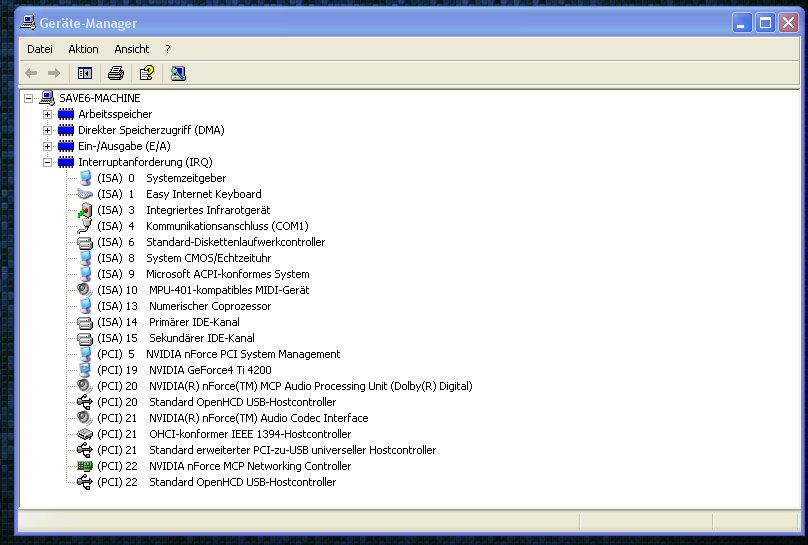
Task: Click the Numerischer Coprozessor icon
Action: (85, 306)
